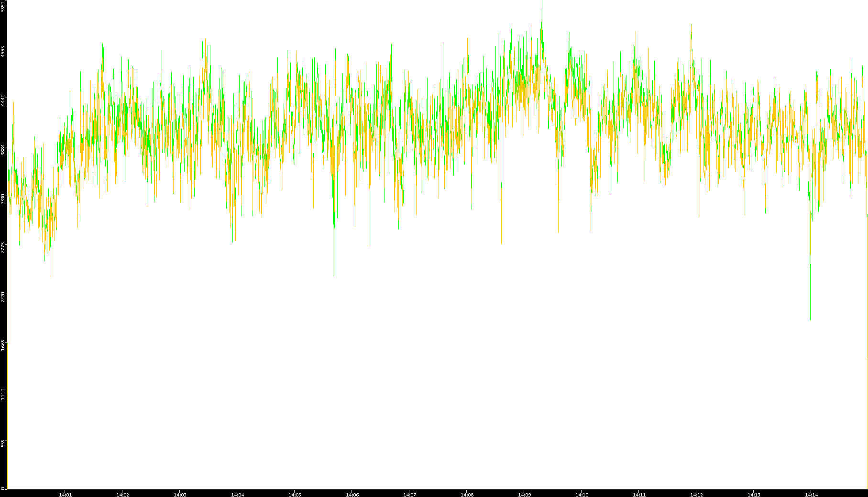The height and width of the screenshot is (497, 868).
Task: Select the 4995 label on vertical axis
Action: 3,51
